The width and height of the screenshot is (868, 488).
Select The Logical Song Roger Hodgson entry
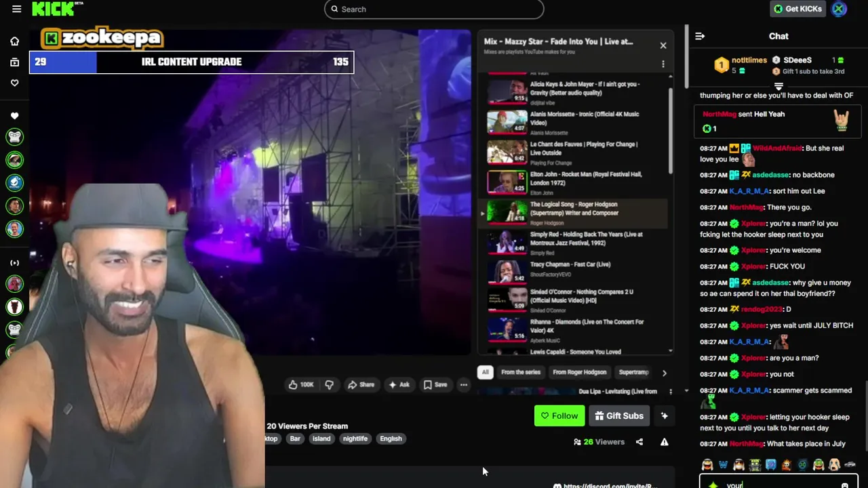tap(573, 212)
